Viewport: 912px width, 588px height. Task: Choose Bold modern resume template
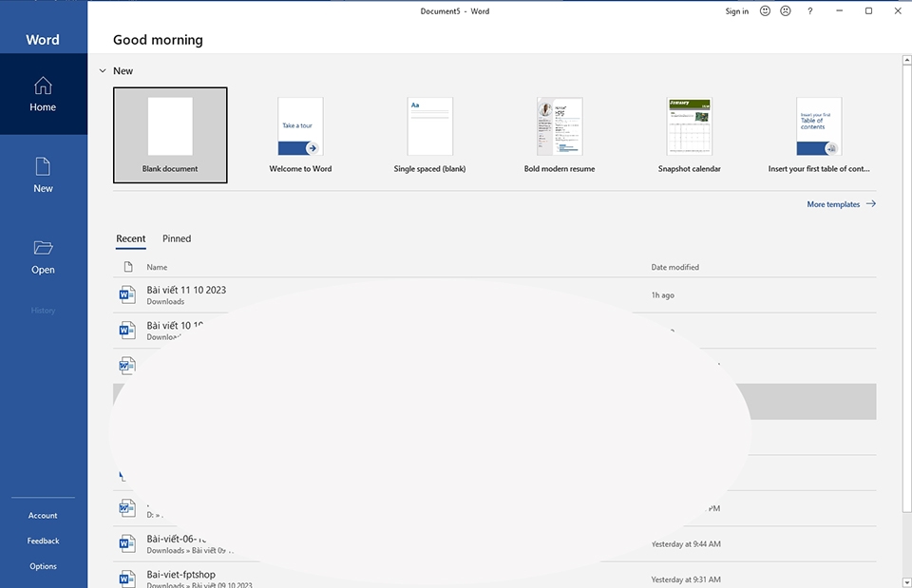click(560, 135)
